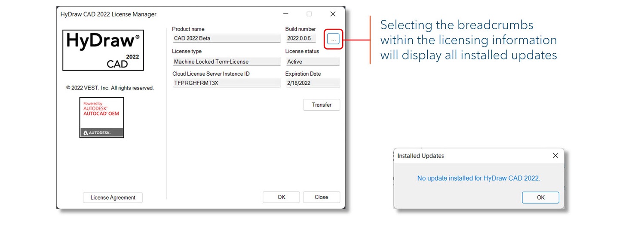Select the License status field showing Active
644x228 pixels.
[x=312, y=62]
